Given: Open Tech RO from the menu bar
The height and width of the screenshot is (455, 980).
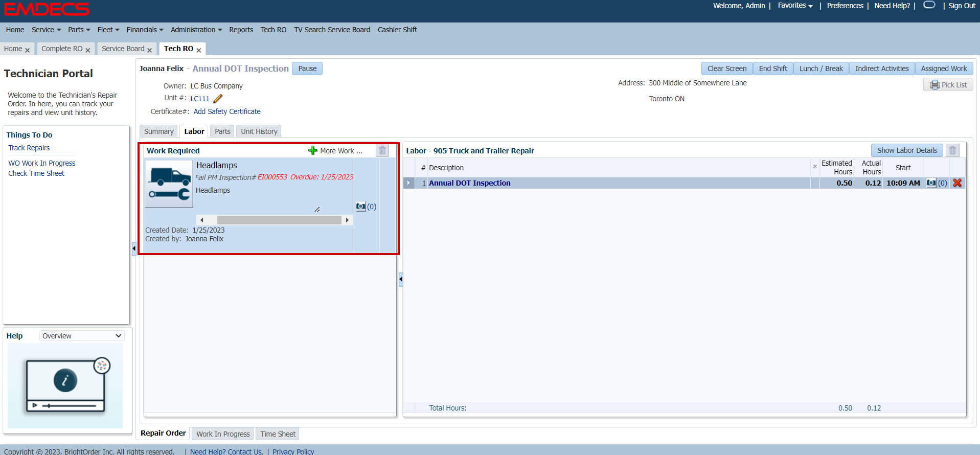Looking at the screenshot, I should point(274,30).
